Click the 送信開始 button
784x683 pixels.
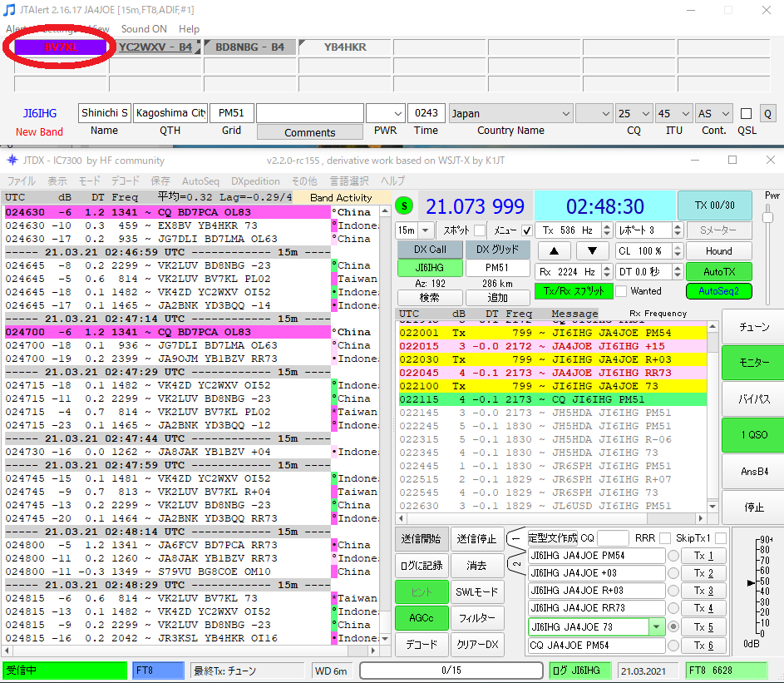pyautogui.click(x=421, y=539)
